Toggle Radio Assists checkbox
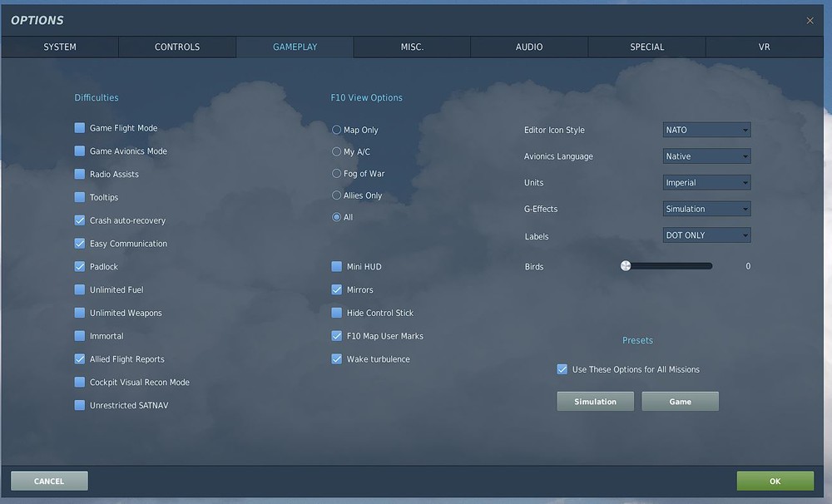 point(80,174)
